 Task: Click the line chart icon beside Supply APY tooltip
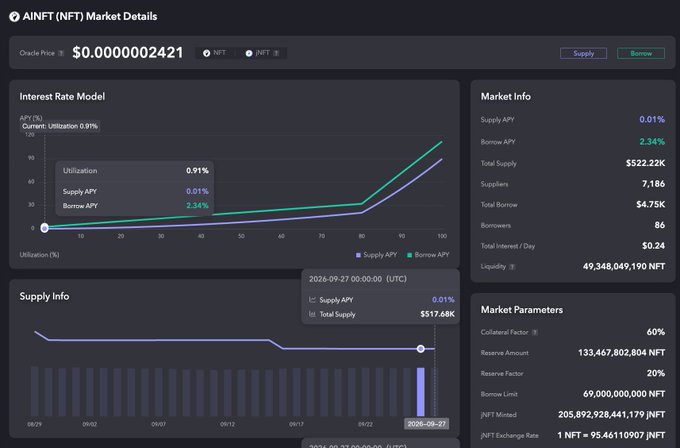312,300
